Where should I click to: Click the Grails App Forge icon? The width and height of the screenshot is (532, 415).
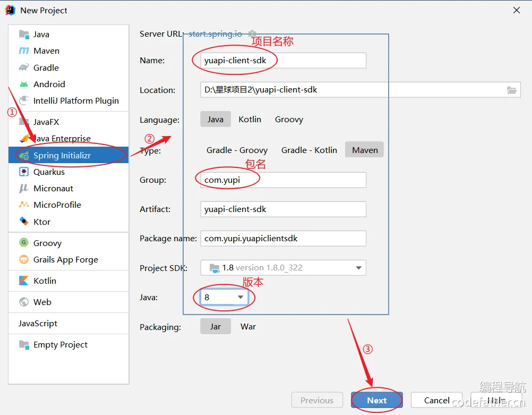[x=24, y=259]
